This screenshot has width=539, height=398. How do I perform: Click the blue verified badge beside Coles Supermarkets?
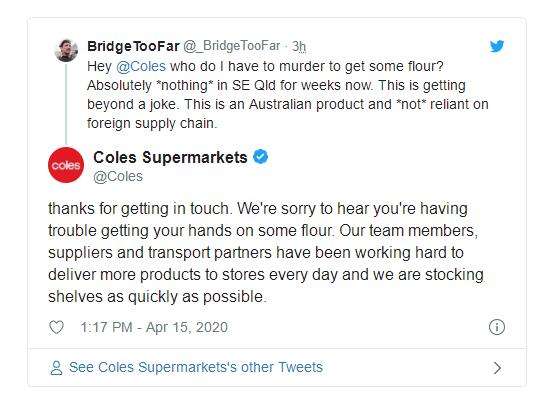[261, 157]
